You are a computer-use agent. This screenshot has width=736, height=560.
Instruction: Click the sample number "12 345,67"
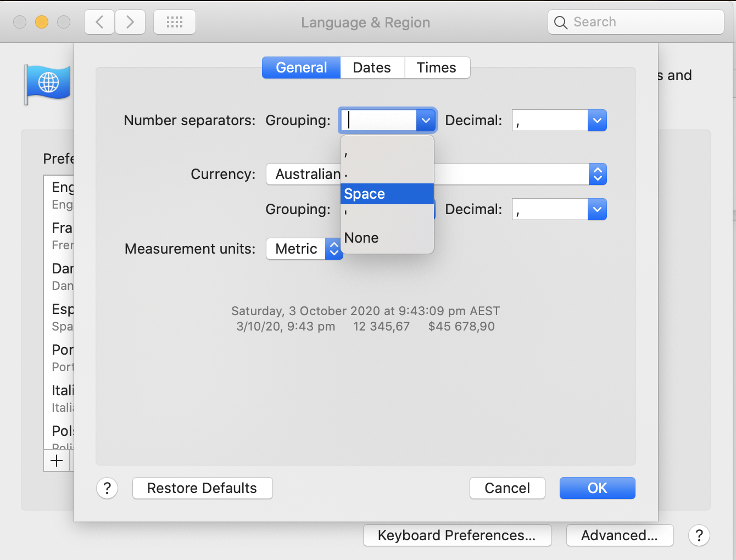381,327
